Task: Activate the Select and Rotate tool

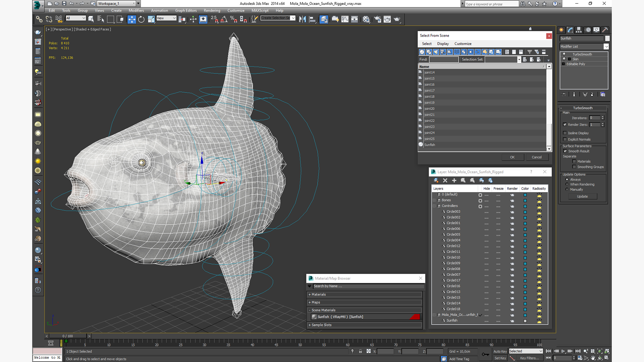Action: point(141,19)
